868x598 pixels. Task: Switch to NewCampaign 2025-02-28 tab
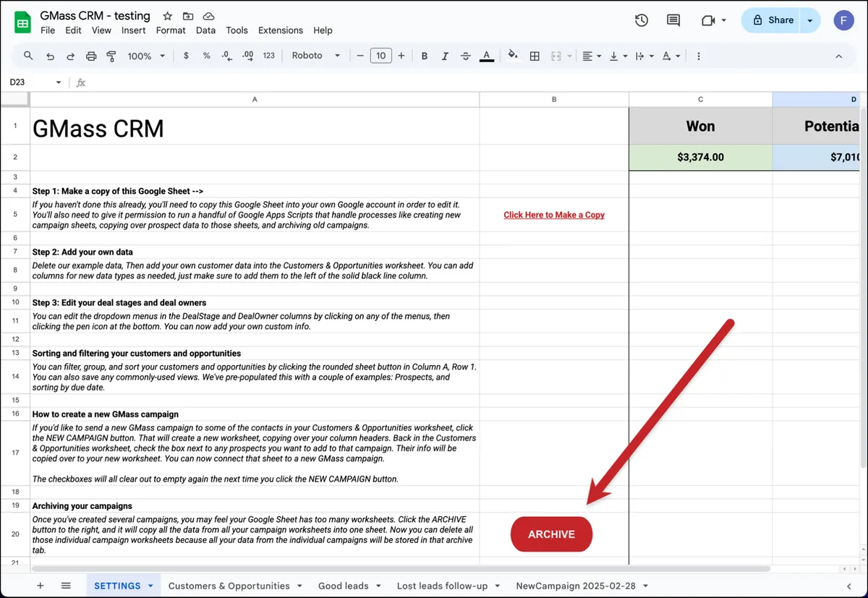[x=581, y=586]
